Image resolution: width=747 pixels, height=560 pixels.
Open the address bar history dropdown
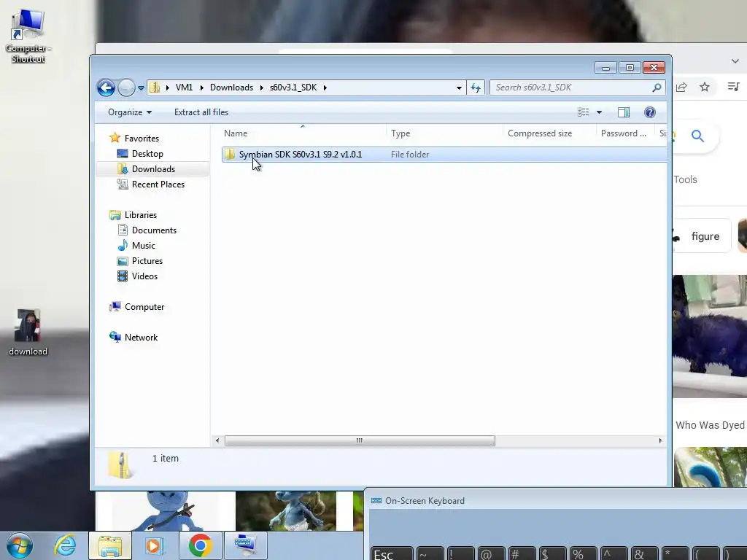(x=459, y=87)
